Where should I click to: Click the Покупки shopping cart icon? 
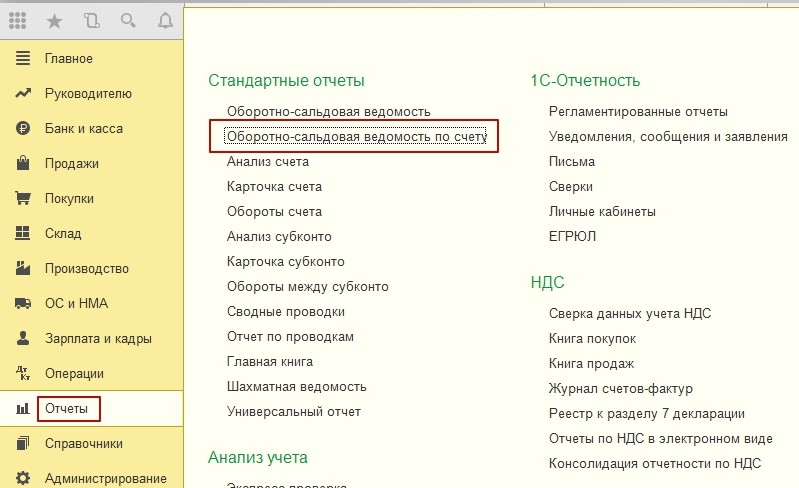23,198
